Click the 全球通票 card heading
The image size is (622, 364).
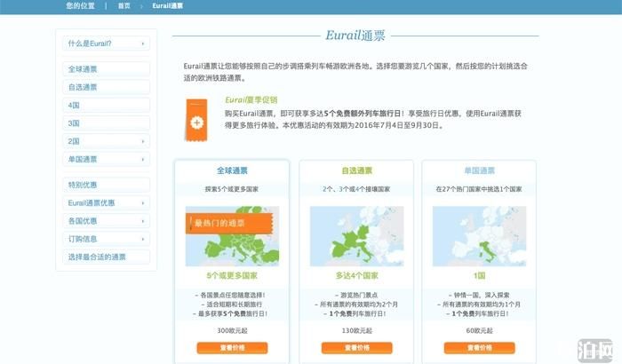232,170
